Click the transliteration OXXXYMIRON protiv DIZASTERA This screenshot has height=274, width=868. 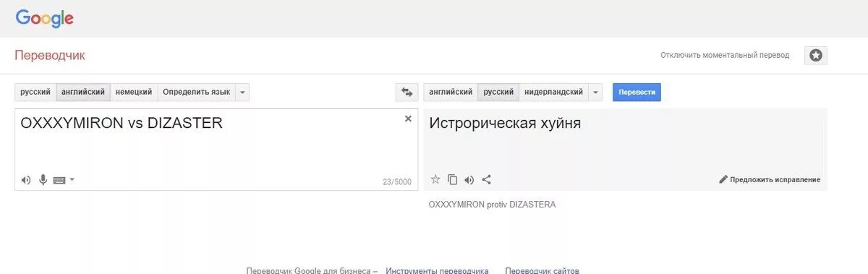(x=492, y=205)
